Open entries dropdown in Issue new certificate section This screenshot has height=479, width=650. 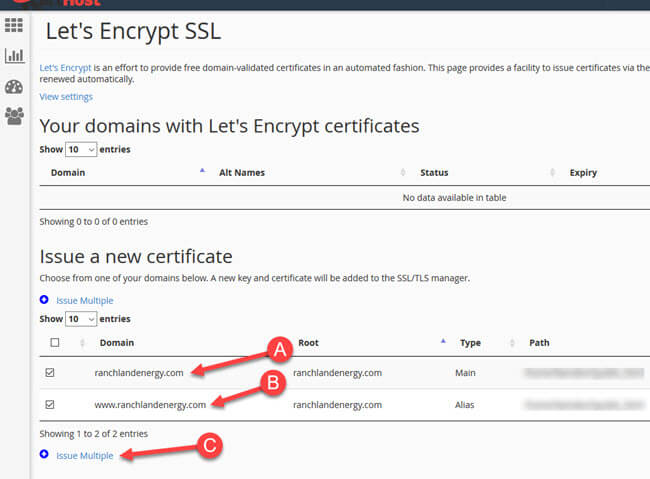[81, 319]
